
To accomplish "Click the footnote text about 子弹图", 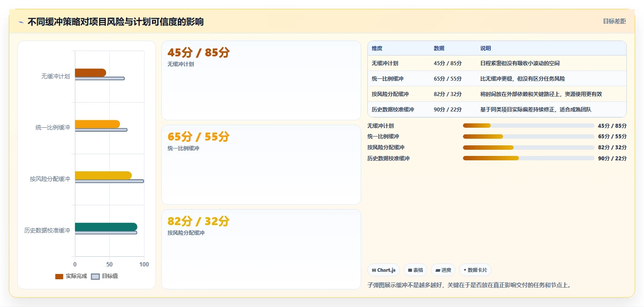I will (x=470, y=285).
